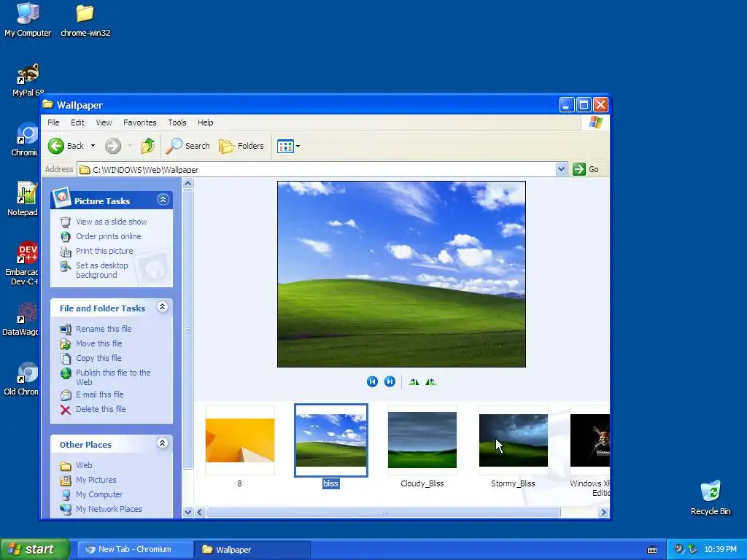Toggle the Folders tree pane

pyautogui.click(x=241, y=146)
